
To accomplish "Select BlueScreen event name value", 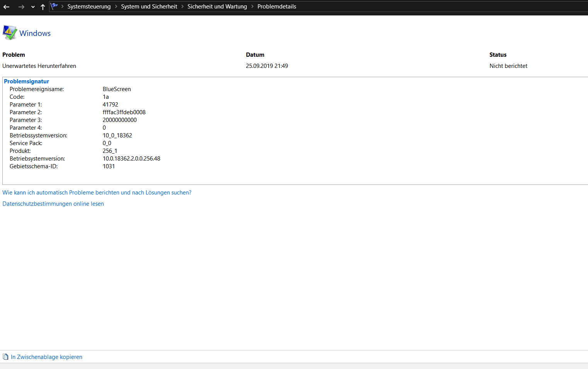I will click(x=117, y=89).
